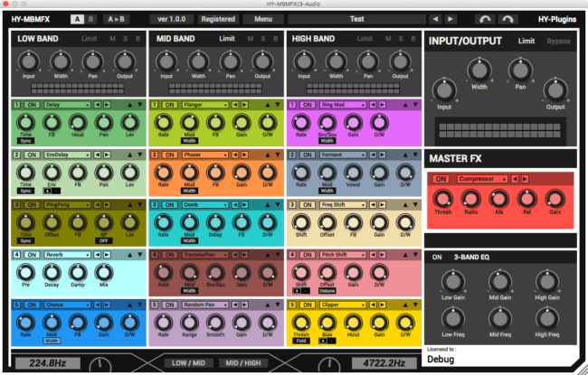Load the previous preset with left arrow
The image size is (588, 375).
(434, 19)
